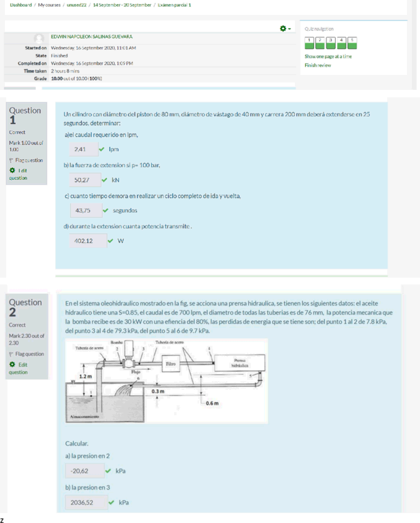Click the -20,62 kPa answer field
420x523 pixels.
(85, 471)
